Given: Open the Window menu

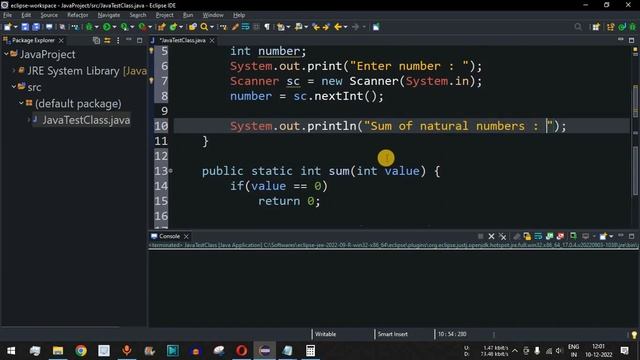Looking at the screenshot, I should tap(213, 15).
